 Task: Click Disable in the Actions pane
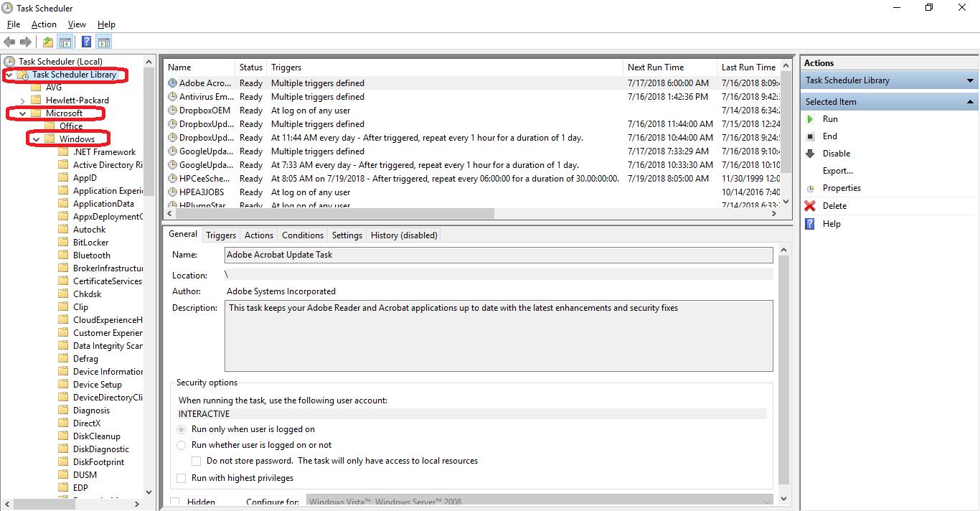pyautogui.click(x=837, y=154)
